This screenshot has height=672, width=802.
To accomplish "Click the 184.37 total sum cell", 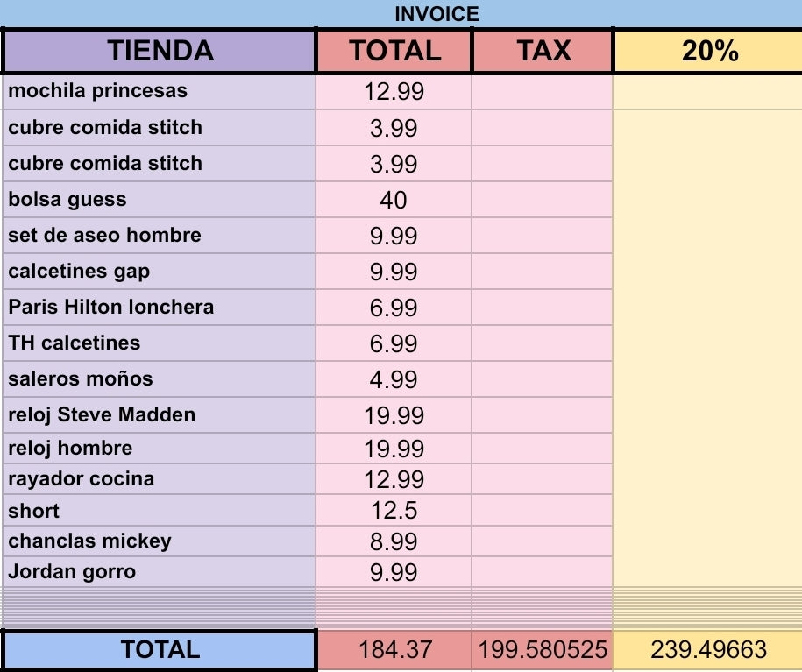I will [x=394, y=650].
